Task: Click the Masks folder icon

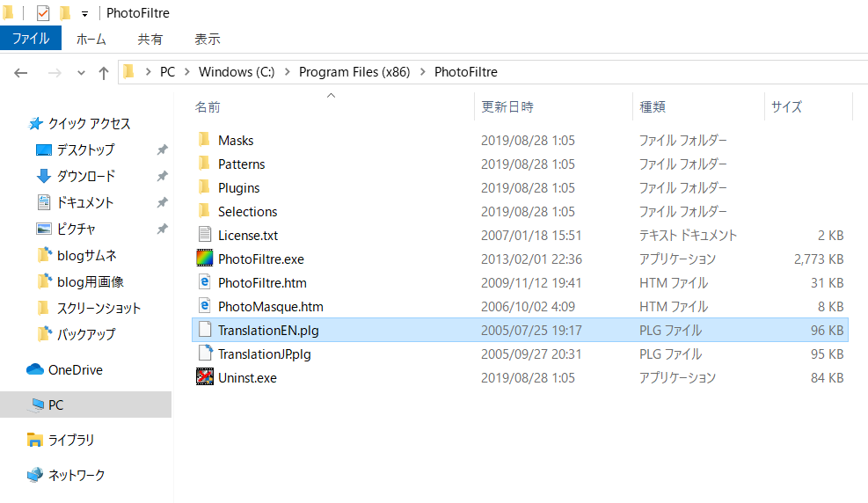Action: [204, 139]
